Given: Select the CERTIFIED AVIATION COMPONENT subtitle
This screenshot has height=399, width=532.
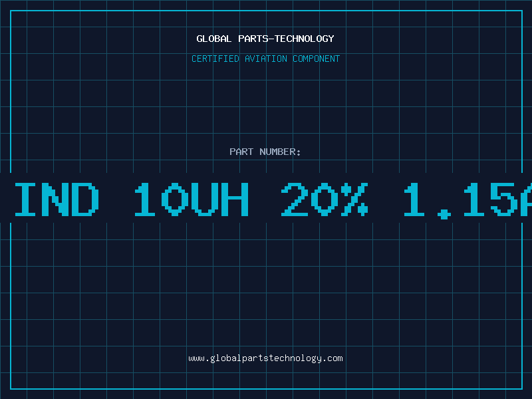Looking at the screenshot, I should coord(265,59).
